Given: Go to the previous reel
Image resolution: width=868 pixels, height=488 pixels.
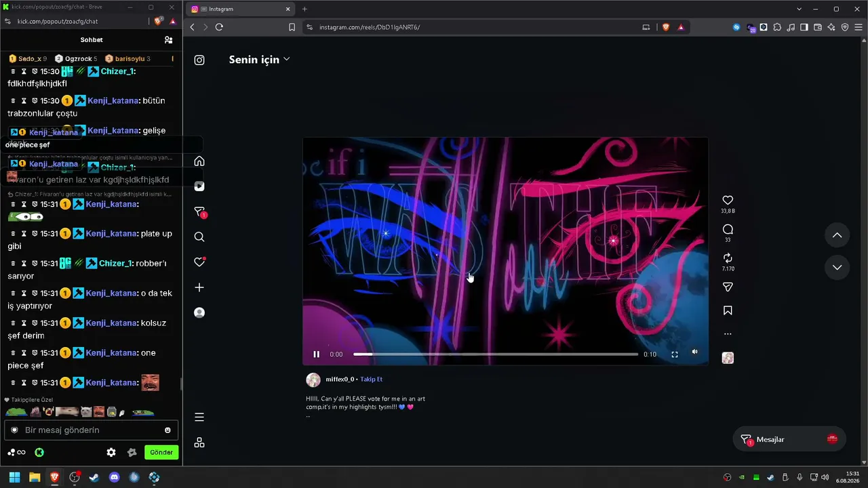Looking at the screenshot, I should tap(837, 235).
